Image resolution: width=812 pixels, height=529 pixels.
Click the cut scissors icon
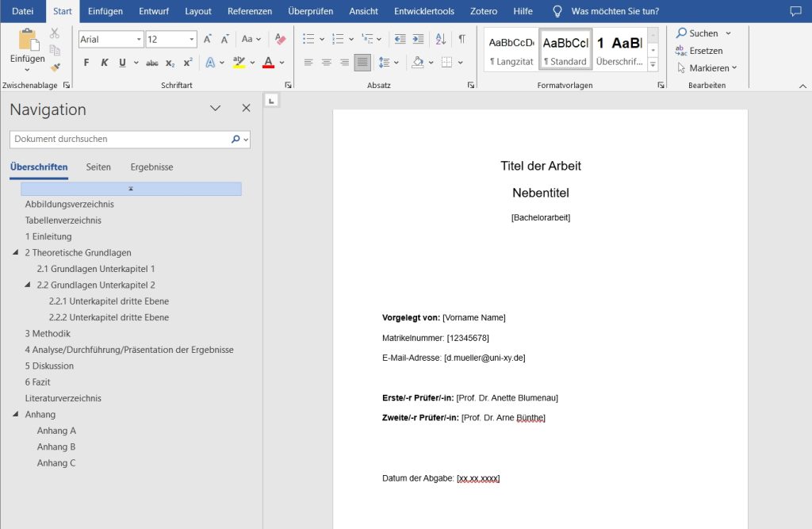tap(55, 33)
